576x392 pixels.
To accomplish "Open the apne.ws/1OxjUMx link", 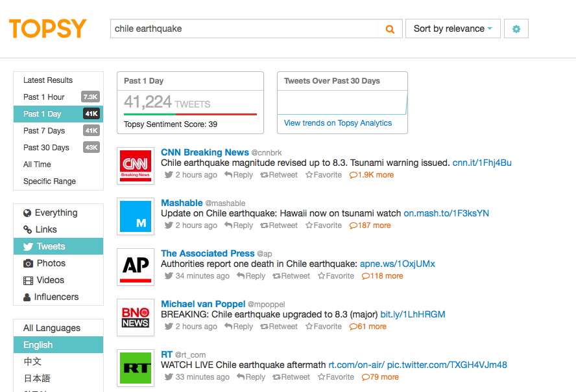I will pyautogui.click(x=398, y=264).
